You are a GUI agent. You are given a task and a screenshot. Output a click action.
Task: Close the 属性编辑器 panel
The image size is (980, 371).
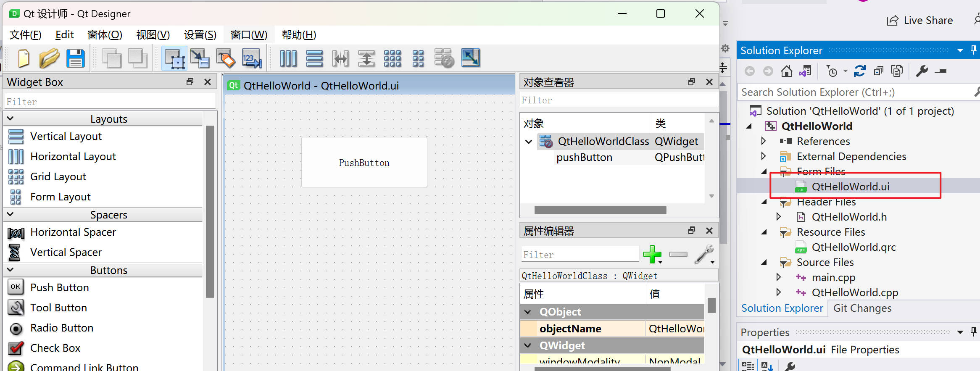709,230
